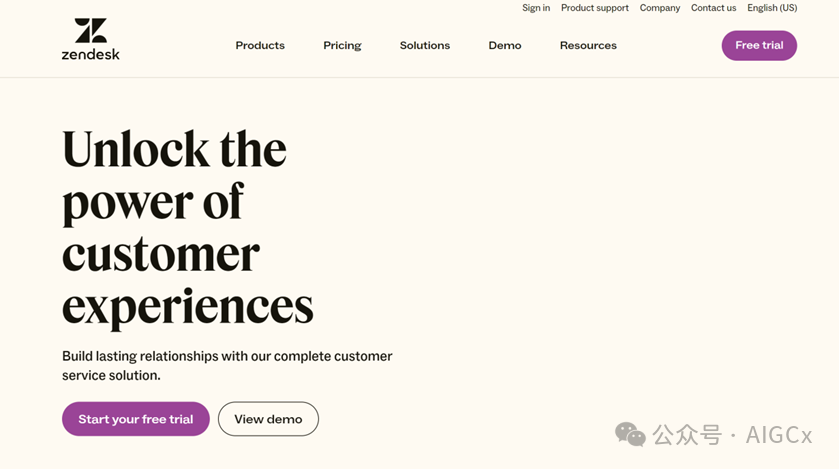Viewport: 839px width, 469px height.
Task: Click the AIGCx watermark text
Action: (x=779, y=435)
